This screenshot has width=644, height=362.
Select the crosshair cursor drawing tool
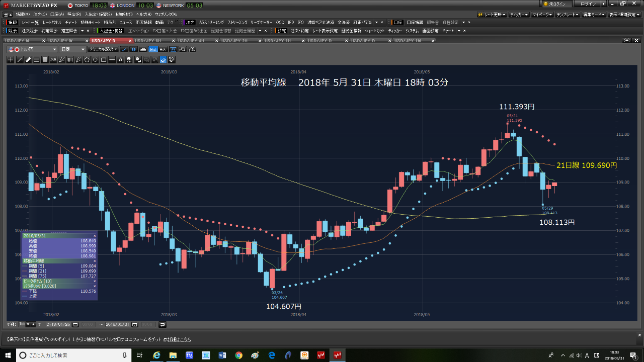click(x=11, y=59)
